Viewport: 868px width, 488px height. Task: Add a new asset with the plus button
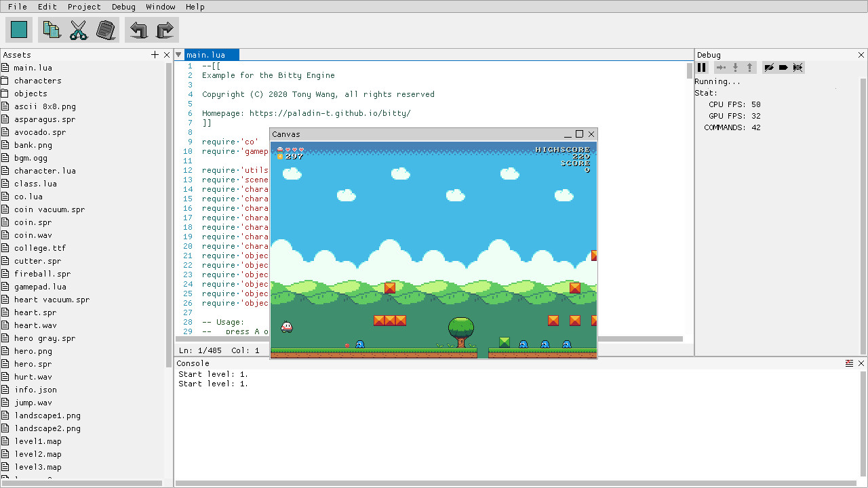[x=155, y=54]
